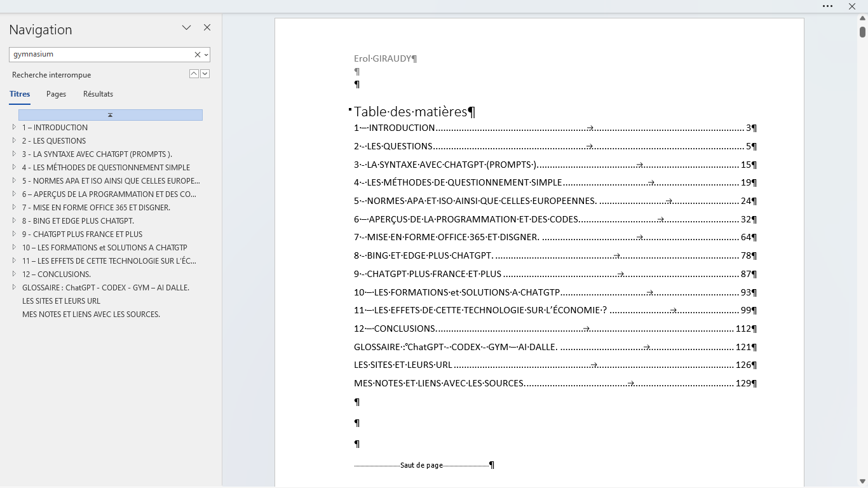
Task: Navigate to 10 – LES FORMATIONS et SOLUTIONS
Action: 105,248
